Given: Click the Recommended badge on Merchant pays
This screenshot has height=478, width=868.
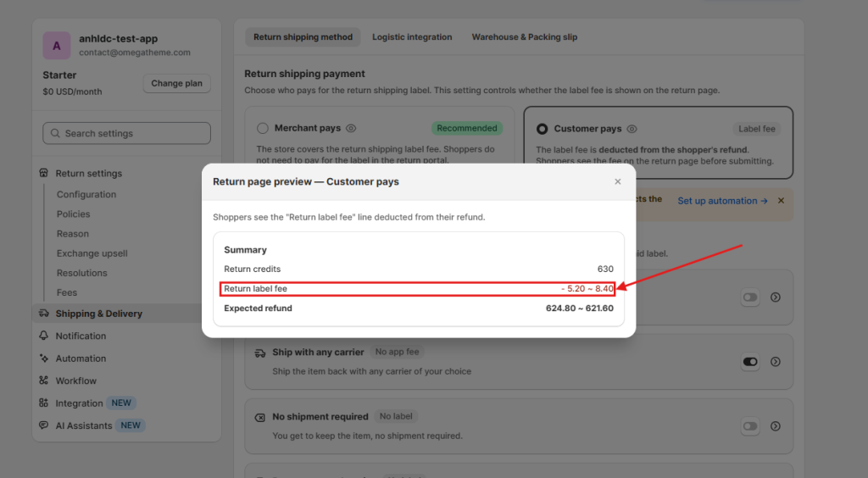Looking at the screenshot, I should point(467,128).
